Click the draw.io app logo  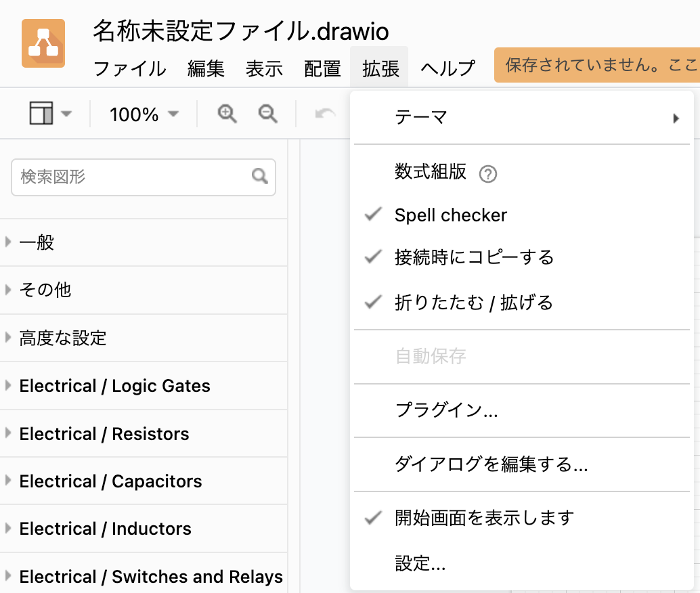[x=43, y=43]
